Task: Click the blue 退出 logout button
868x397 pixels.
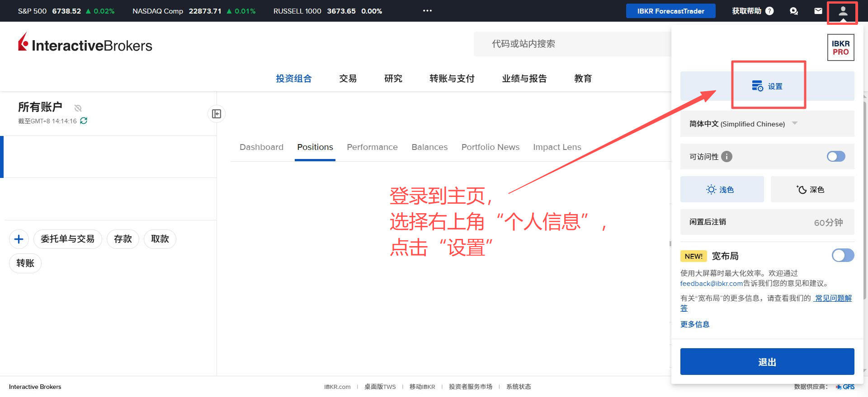Action: click(x=767, y=362)
